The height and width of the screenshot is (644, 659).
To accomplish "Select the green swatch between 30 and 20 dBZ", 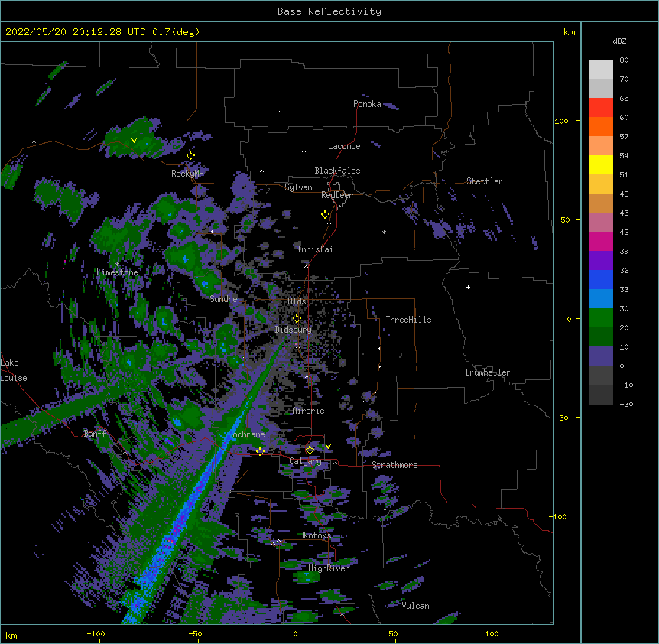I will [x=601, y=318].
